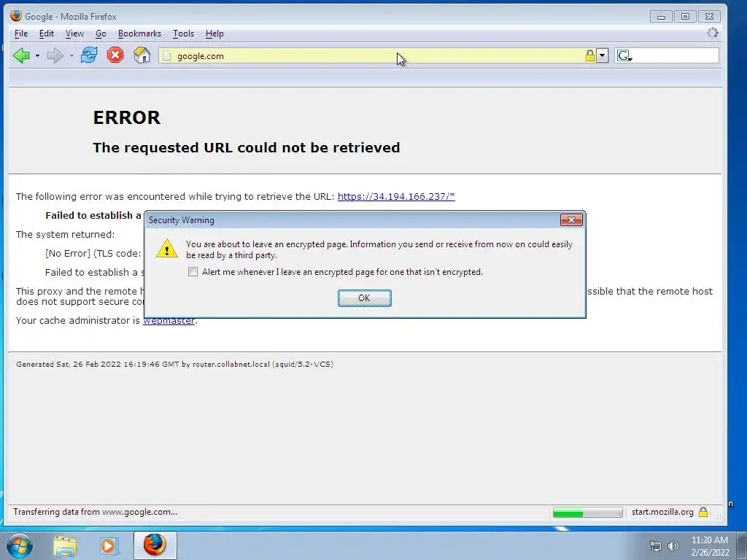
Task: Click 'The requested URL could not be retrieved'
Action: (x=247, y=147)
